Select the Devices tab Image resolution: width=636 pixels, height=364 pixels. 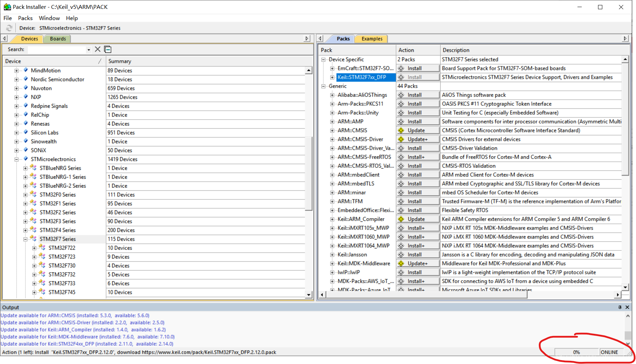point(29,39)
